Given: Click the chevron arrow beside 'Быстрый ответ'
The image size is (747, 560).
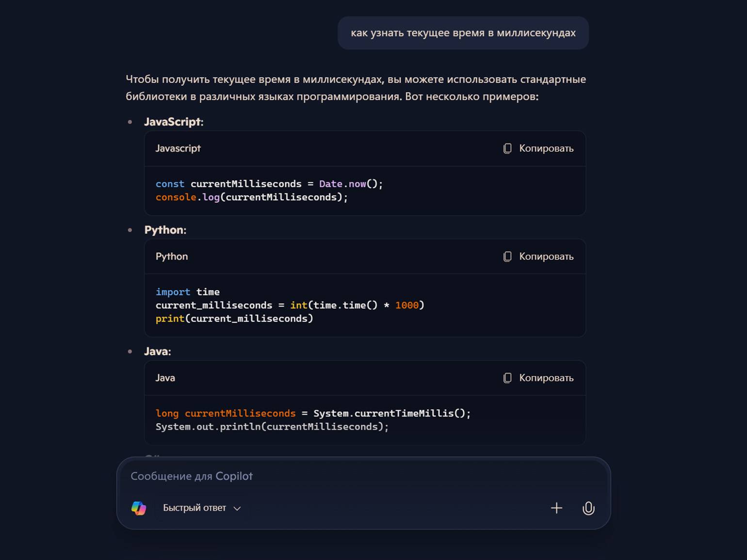Looking at the screenshot, I should coord(237,508).
